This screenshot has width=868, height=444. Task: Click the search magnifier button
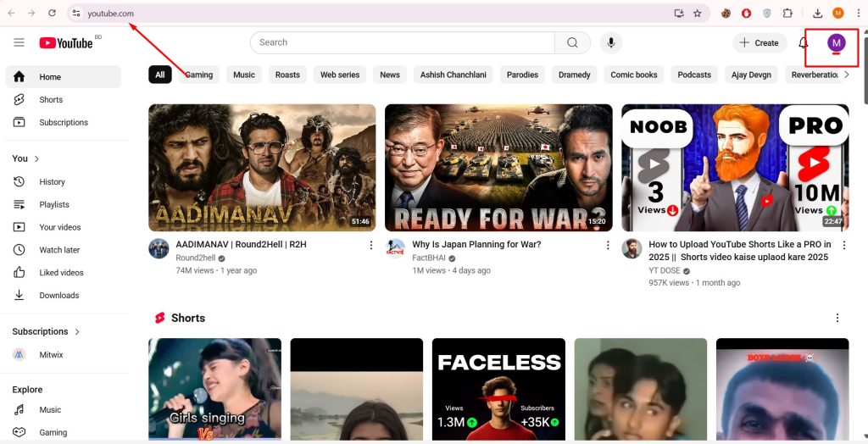[x=572, y=42]
